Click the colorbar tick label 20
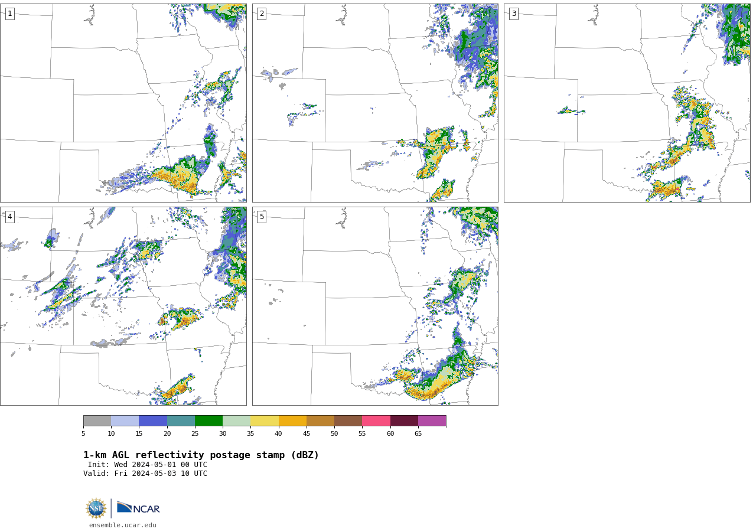This screenshot has height=532, width=756. 167,434
